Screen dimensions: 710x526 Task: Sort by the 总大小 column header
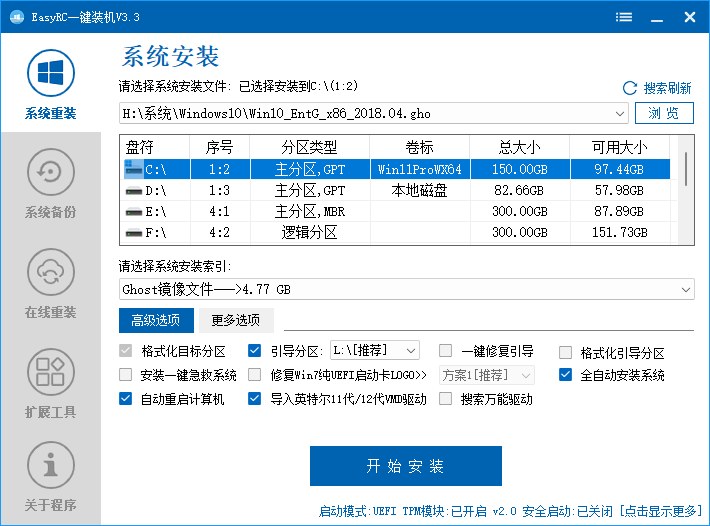coord(520,147)
